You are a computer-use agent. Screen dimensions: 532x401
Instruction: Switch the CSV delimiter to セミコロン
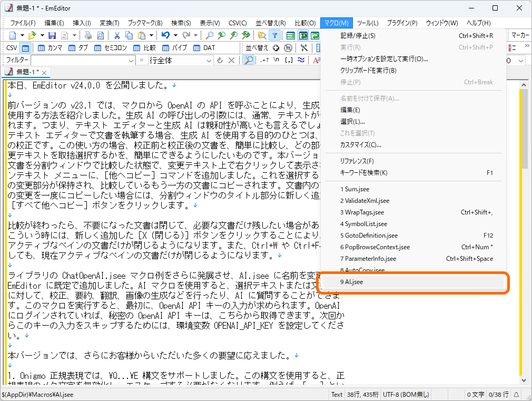(x=114, y=48)
